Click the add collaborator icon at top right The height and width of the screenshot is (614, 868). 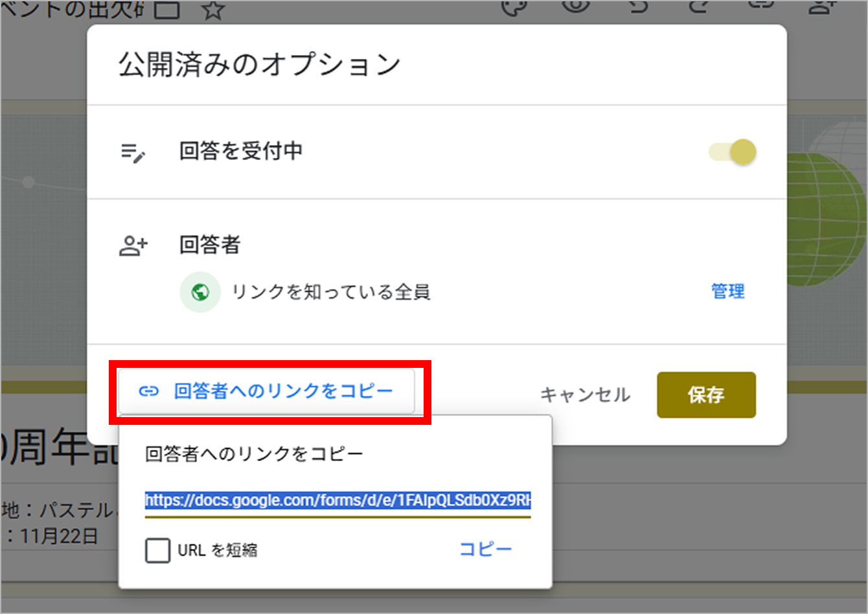pyautogui.click(x=822, y=6)
